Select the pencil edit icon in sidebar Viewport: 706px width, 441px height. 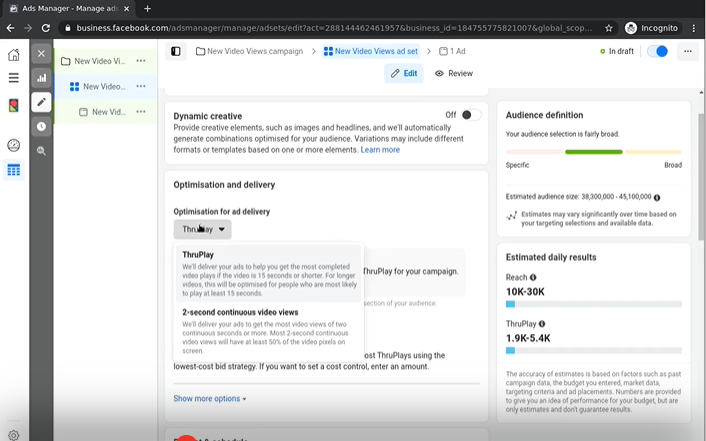pos(41,102)
